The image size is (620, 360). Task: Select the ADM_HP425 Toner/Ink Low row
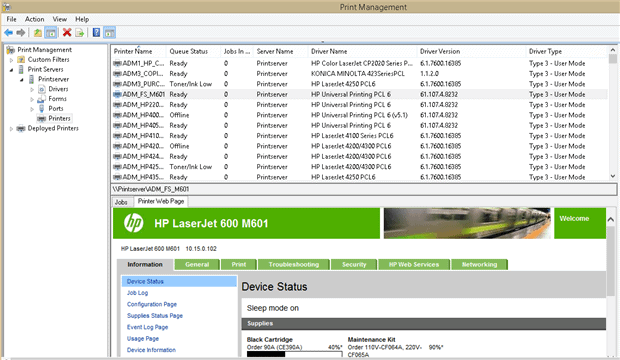click(359, 167)
